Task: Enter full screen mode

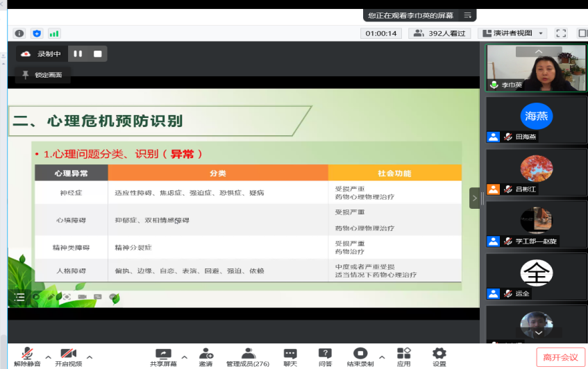Action: (561, 33)
